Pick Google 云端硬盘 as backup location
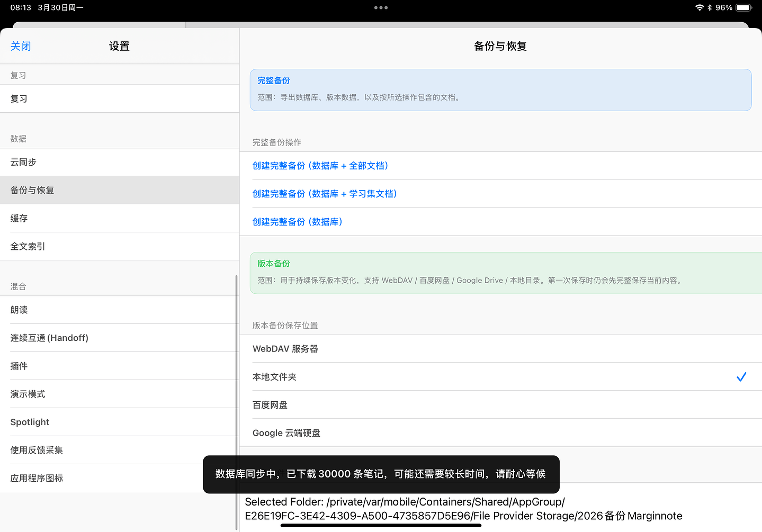 286,433
